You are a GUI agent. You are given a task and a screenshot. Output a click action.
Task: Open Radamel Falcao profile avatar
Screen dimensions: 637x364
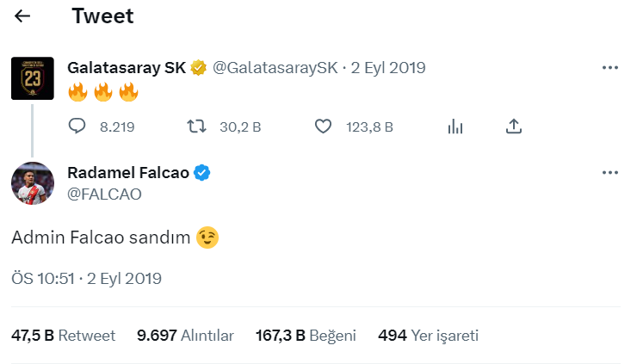click(x=33, y=183)
